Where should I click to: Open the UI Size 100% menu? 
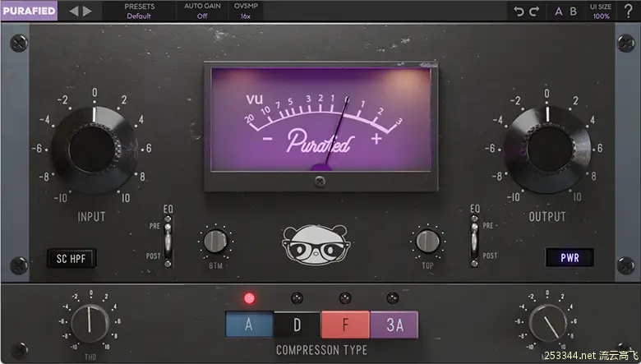(x=601, y=12)
